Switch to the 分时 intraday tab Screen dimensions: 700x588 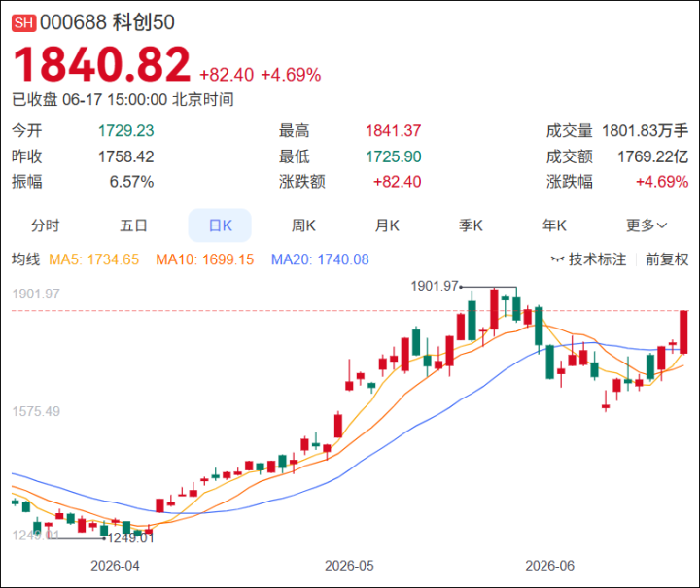(45, 225)
